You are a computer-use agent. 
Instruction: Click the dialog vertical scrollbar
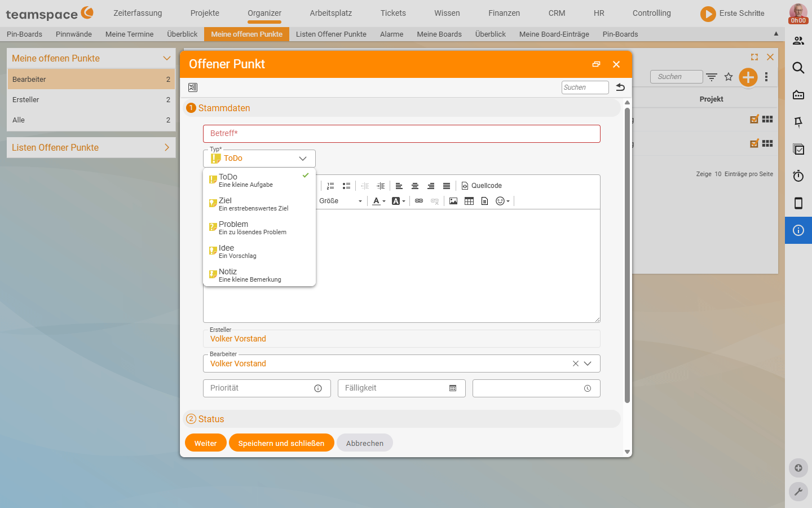coord(627,255)
